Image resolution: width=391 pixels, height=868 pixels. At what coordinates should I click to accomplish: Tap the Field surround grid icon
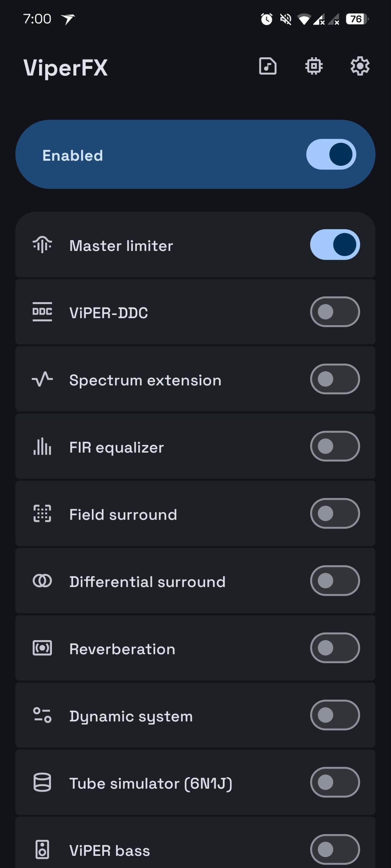[x=42, y=513]
